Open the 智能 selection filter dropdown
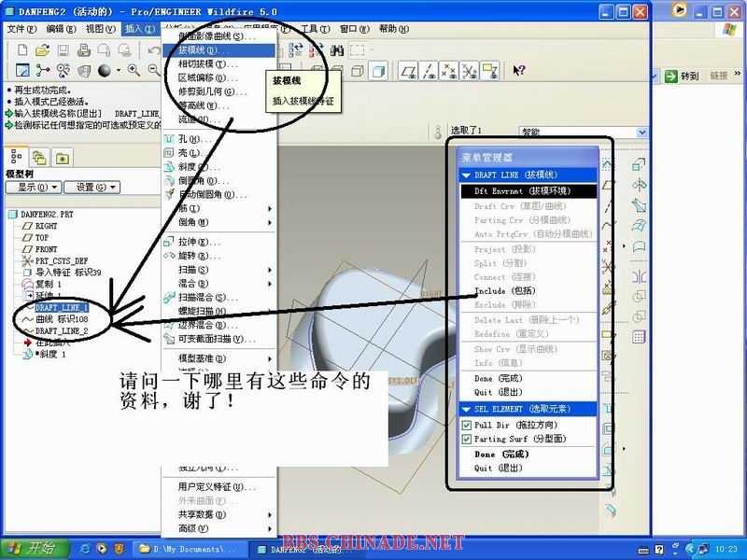 pyautogui.click(x=642, y=132)
